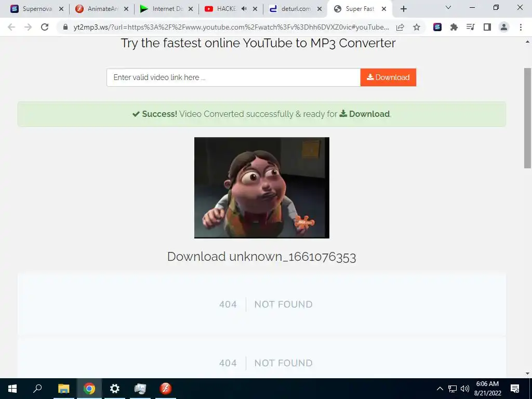
Task: Open Settings gear from taskbar
Action: 115,389
